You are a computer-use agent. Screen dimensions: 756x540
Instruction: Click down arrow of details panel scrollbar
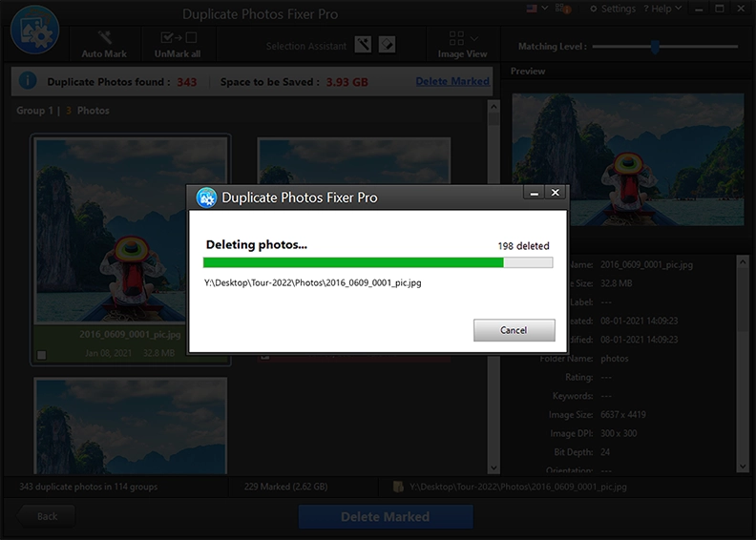coord(743,467)
